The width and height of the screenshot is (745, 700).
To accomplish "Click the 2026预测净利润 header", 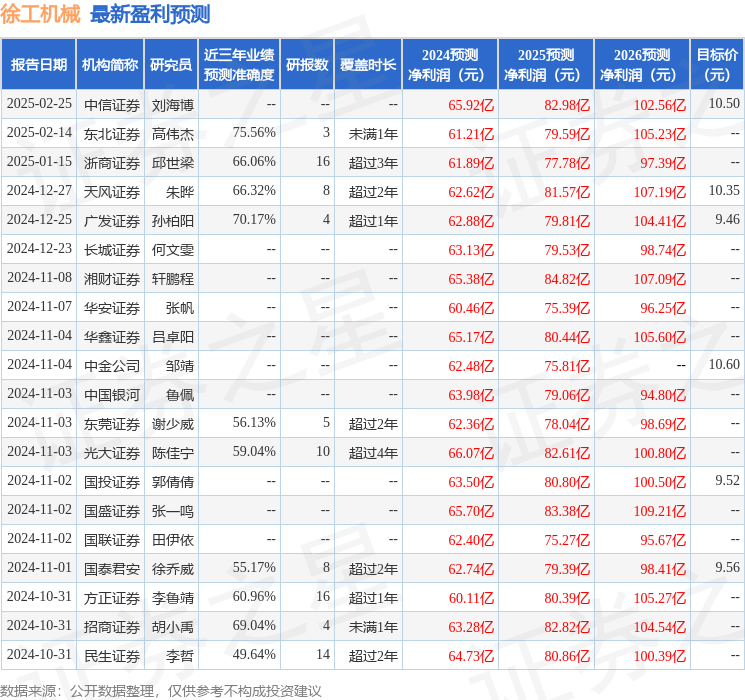I will coord(642,65).
